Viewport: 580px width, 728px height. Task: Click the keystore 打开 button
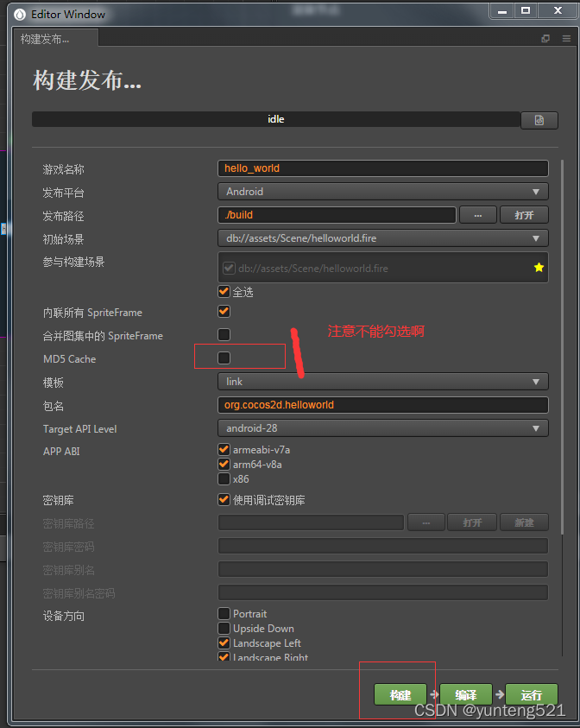472,522
